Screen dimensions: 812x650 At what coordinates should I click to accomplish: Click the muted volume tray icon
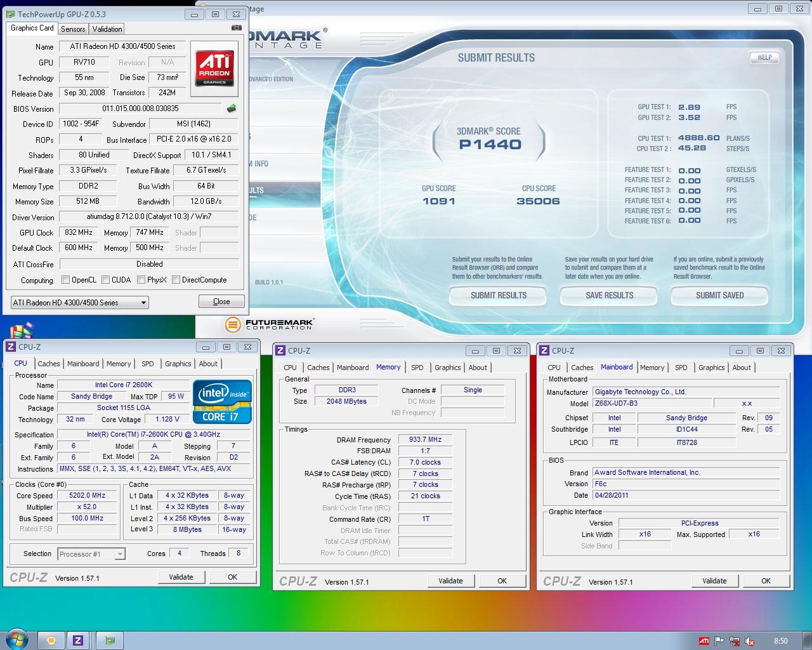pos(750,641)
